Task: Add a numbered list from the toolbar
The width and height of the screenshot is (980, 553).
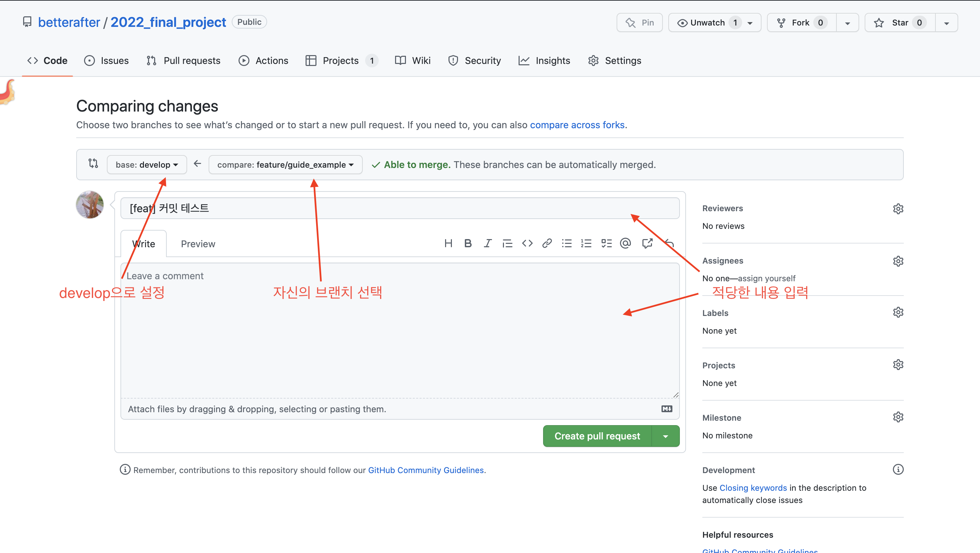Action: click(x=586, y=244)
